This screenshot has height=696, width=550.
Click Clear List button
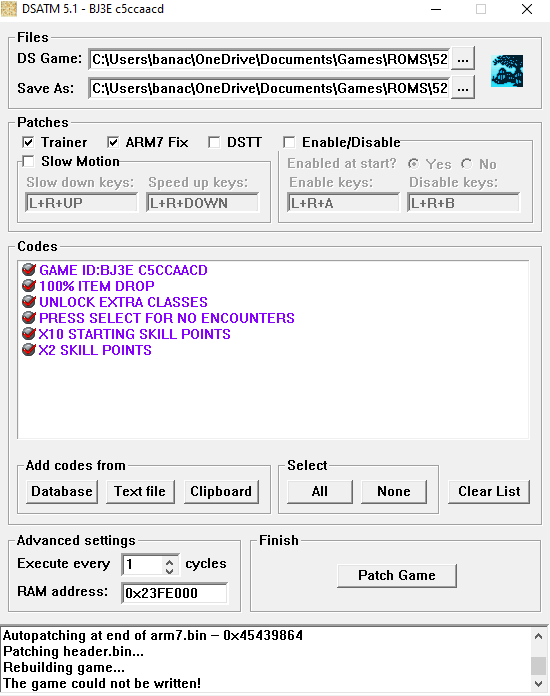coord(489,491)
